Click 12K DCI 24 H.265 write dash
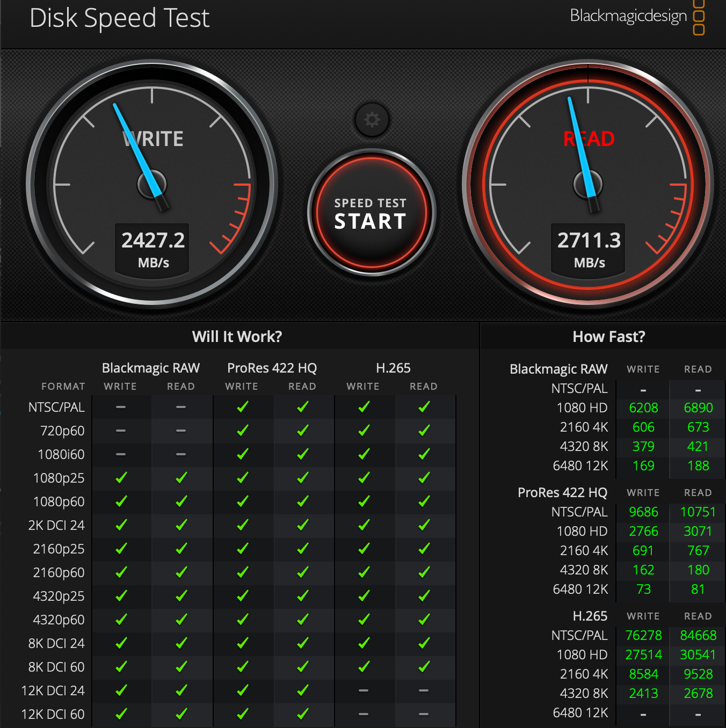This screenshot has height=728, width=726. pyautogui.click(x=364, y=690)
